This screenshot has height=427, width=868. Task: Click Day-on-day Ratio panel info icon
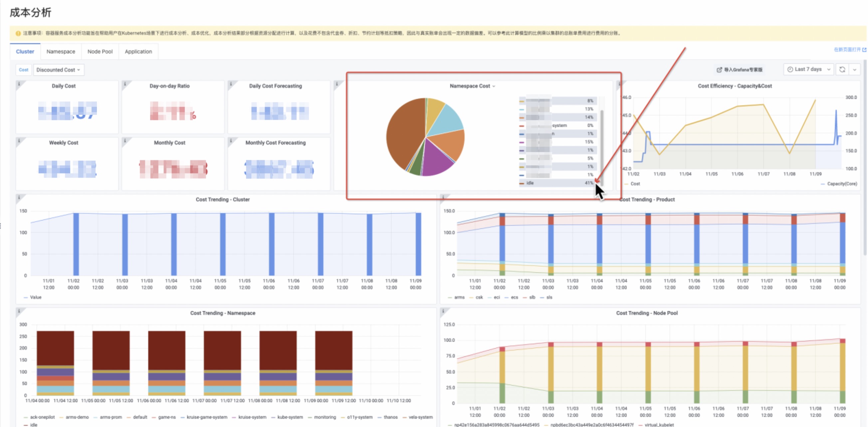click(125, 84)
